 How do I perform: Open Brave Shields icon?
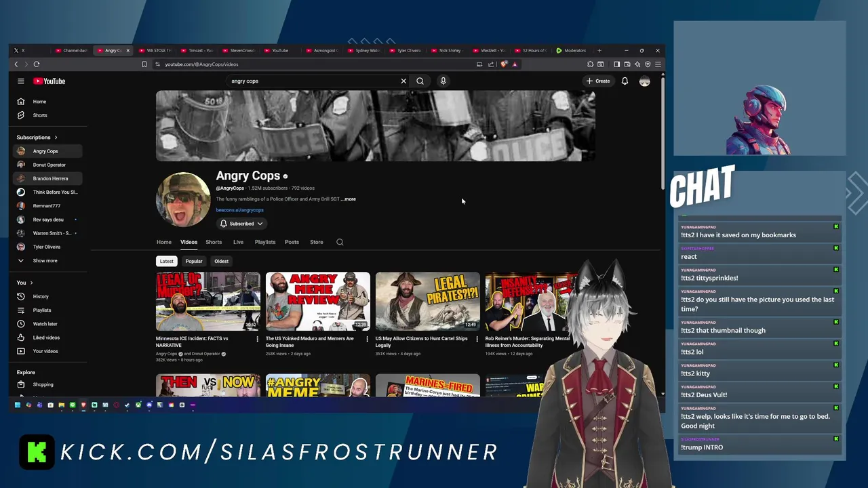coord(504,64)
